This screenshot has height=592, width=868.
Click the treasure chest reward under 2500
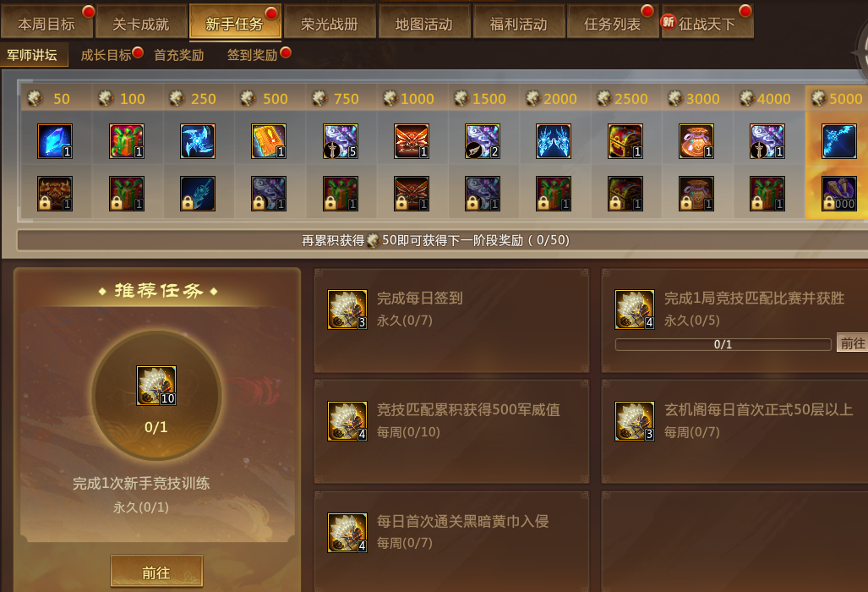click(625, 141)
